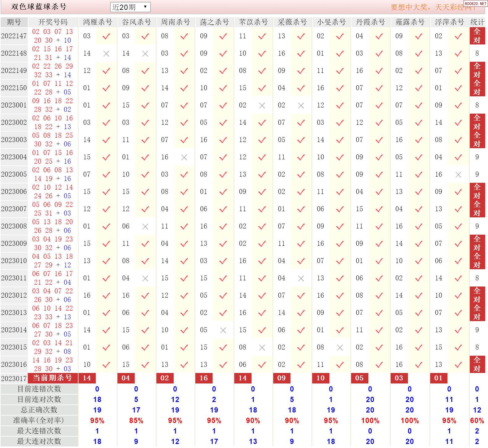Click the wrong X mark for 采薇 in 2023011
The image size is (488, 448).
(x=301, y=278)
